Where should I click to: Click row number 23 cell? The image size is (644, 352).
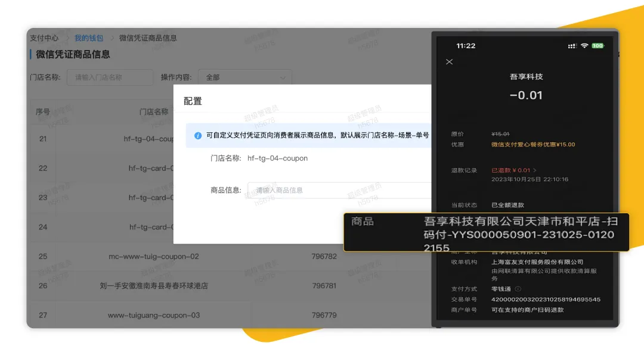pos(43,198)
